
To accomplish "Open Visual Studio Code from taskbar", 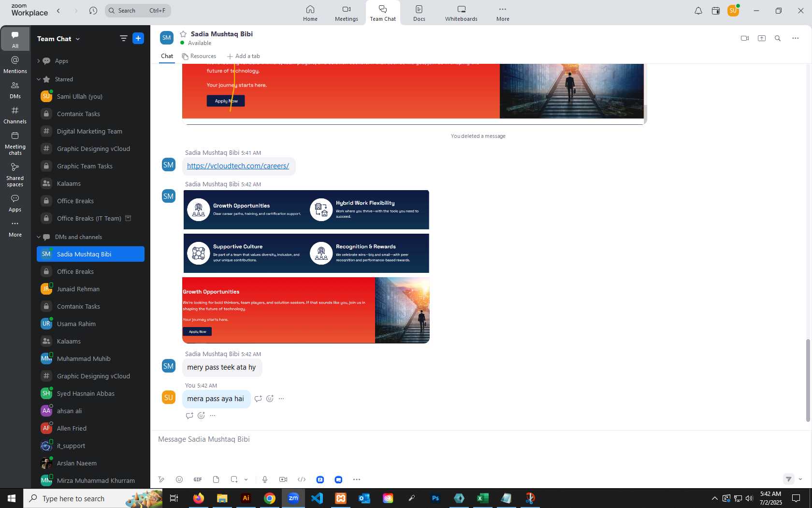I will pos(317,498).
